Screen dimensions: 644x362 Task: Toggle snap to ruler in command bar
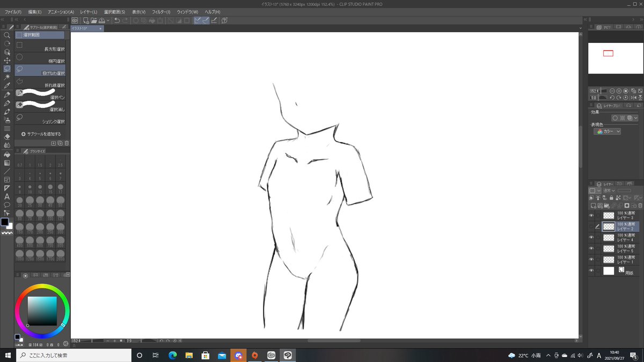(x=197, y=20)
